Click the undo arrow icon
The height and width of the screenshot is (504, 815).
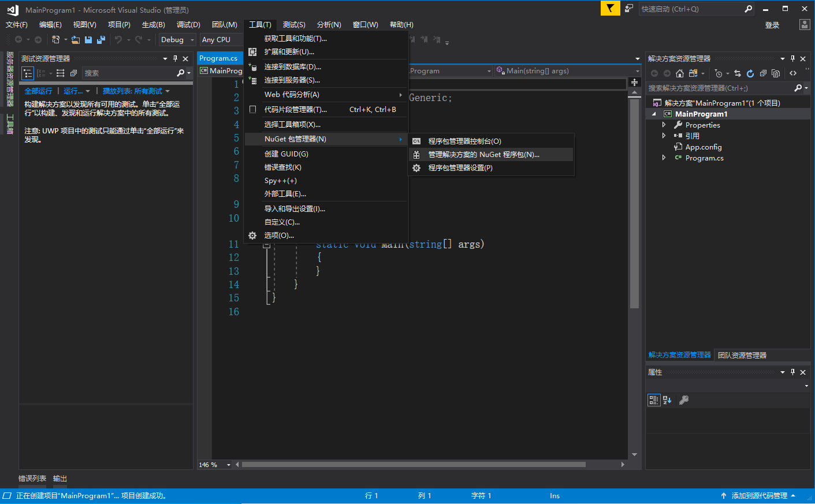point(118,40)
